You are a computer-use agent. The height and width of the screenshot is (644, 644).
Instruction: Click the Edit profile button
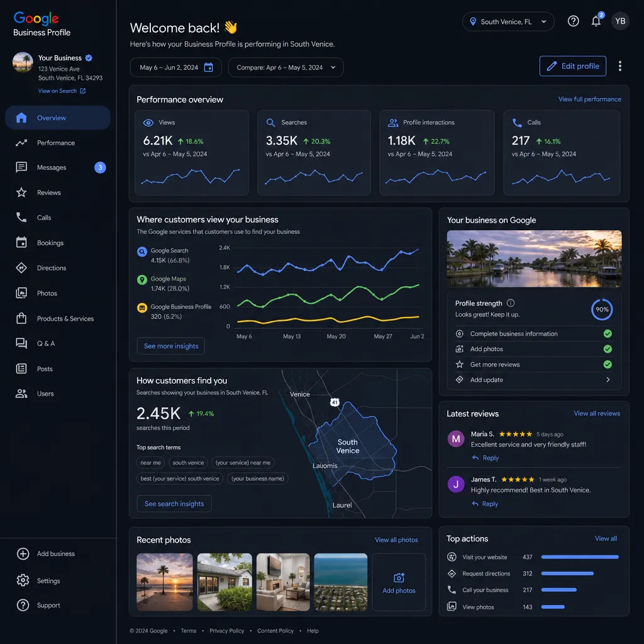(572, 66)
